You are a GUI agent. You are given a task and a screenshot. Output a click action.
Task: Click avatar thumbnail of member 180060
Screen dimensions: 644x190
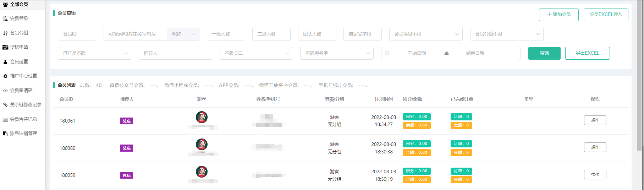[x=202, y=144]
